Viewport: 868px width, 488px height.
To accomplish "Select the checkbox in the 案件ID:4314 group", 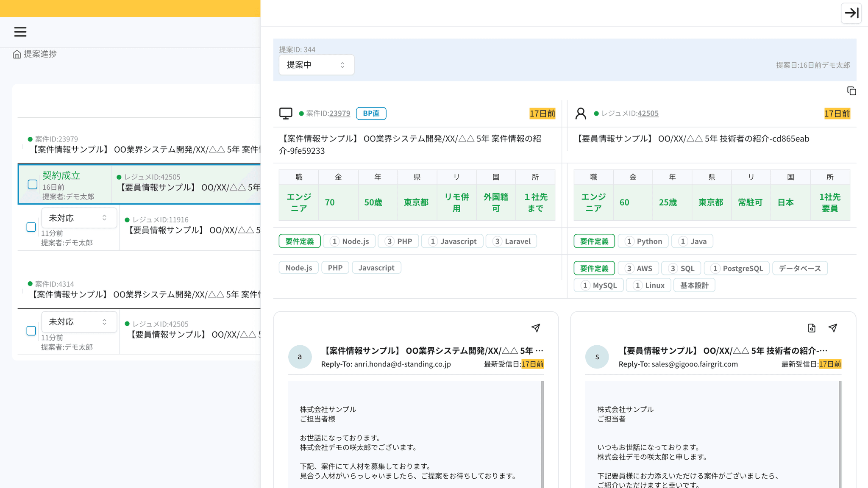I will point(31,331).
